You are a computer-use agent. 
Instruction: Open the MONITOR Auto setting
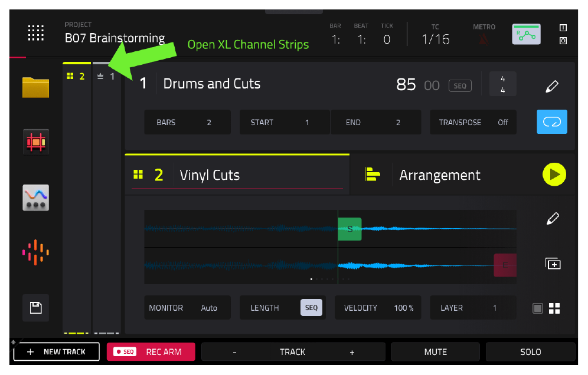coord(188,308)
